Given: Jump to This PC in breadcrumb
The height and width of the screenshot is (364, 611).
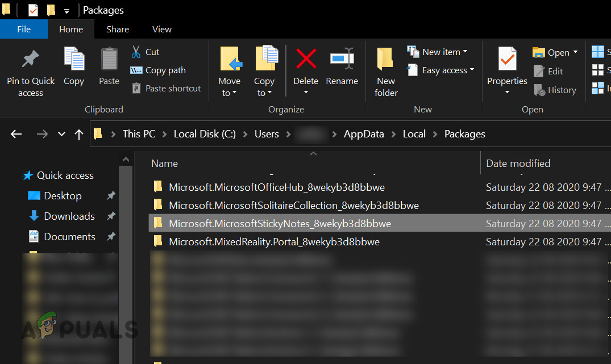Looking at the screenshot, I should click(139, 134).
